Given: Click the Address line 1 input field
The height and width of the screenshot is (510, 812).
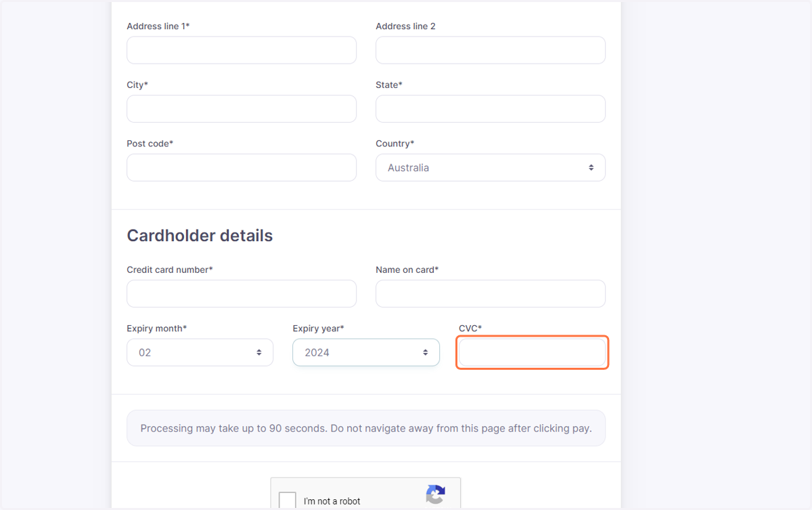Looking at the screenshot, I should coord(242,50).
